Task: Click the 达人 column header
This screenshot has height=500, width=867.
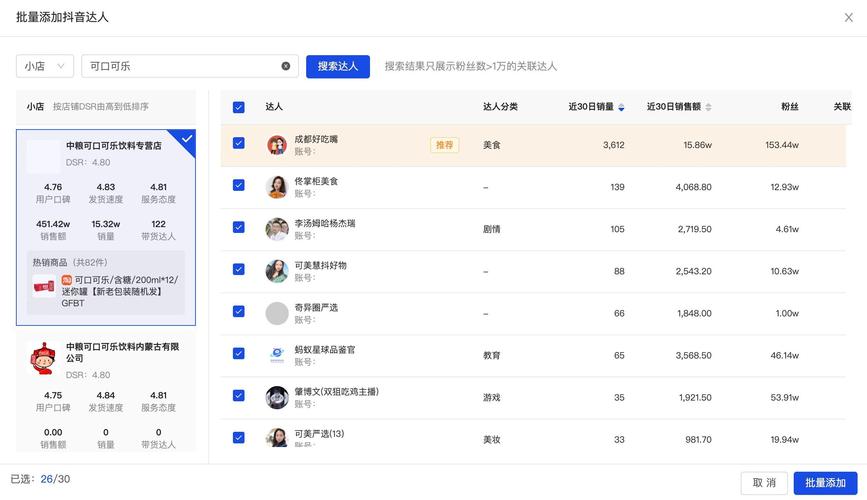Action: point(274,107)
